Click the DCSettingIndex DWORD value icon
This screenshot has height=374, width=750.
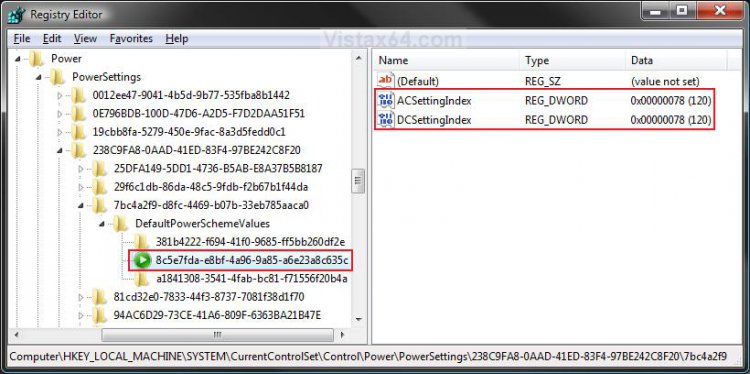click(x=386, y=120)
